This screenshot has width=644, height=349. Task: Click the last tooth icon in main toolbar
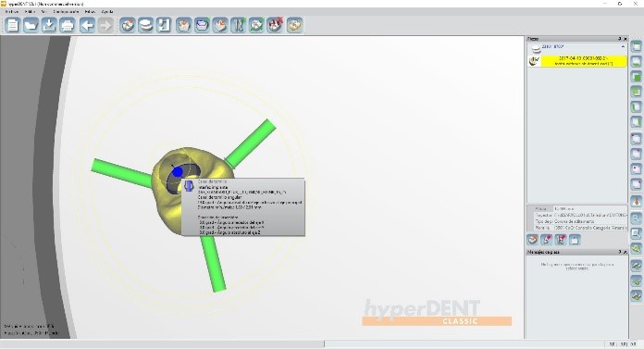(x=294, y=26)
